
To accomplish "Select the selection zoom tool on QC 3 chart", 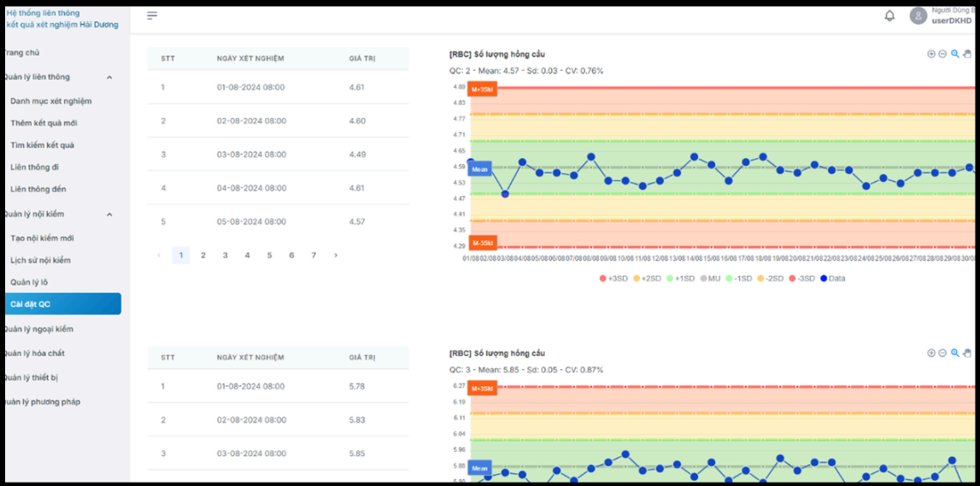I will coord(955,353).
